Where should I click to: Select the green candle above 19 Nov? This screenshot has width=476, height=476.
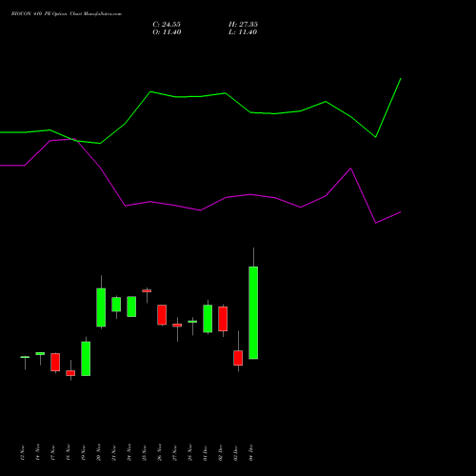pyautogui.click(x=86, y=359)
